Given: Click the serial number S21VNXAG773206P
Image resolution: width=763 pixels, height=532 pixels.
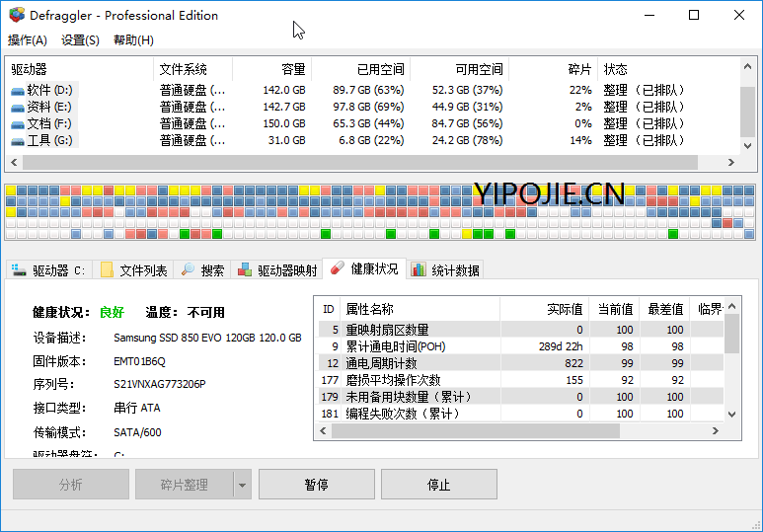Looking at the screenshot, I should (x=160, y=384).
